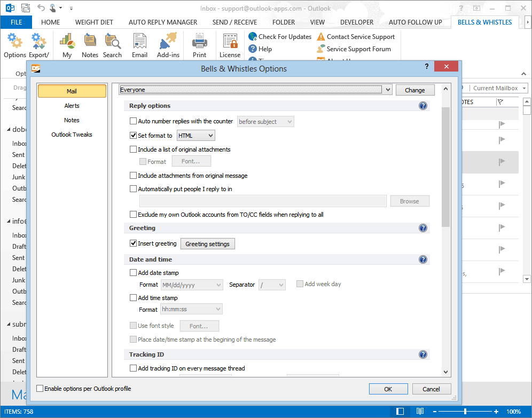
Task: Click the Date and time help icon
Action: pyautogui.click(x=423, y=259)
